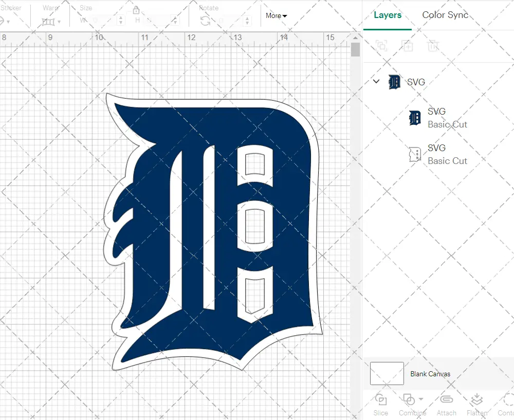Click the Attach tool
Image resolution: width=514 pixels, height=420 pixels.
[446, 405]
